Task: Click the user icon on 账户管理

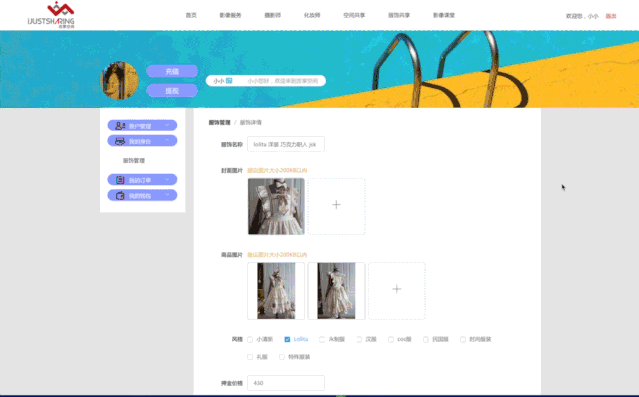Action: [x=120, y=126]
